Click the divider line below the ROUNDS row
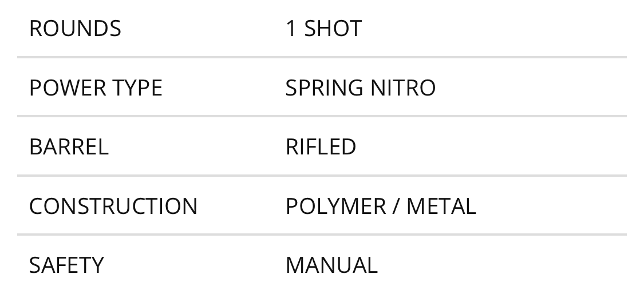 click(322, 57)
